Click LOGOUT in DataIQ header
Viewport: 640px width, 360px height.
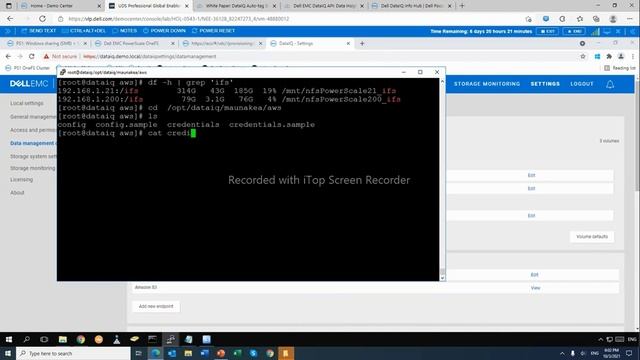pos(582,84)
